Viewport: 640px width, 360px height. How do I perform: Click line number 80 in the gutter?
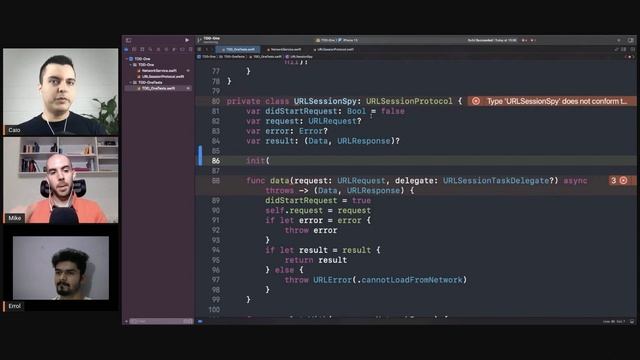(x=216, y=101)
